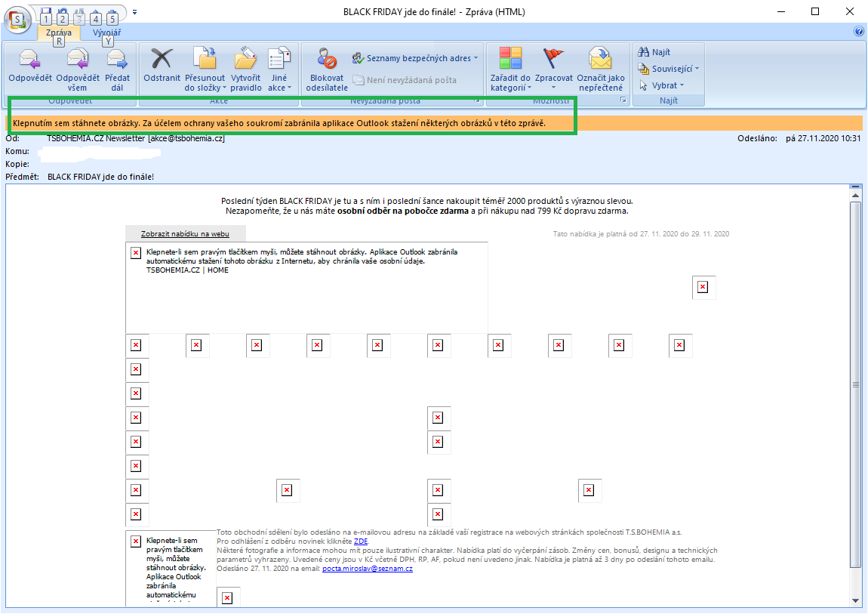Screen dimensions: 868x614
Task: Click the Zpracovat flag icon
Action: 553,59
